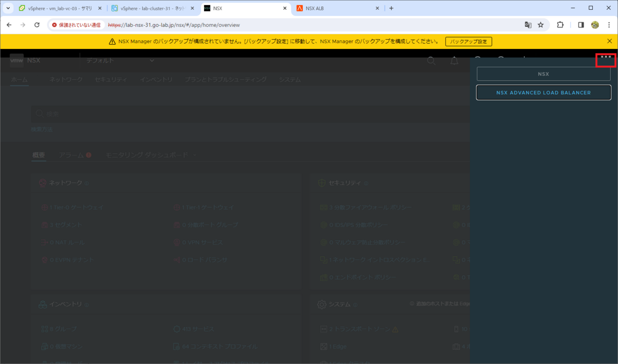The width and height of the screenshot is (618, 364).
Task: Reload the page with the refresh icon
Action: coord(37,25)
